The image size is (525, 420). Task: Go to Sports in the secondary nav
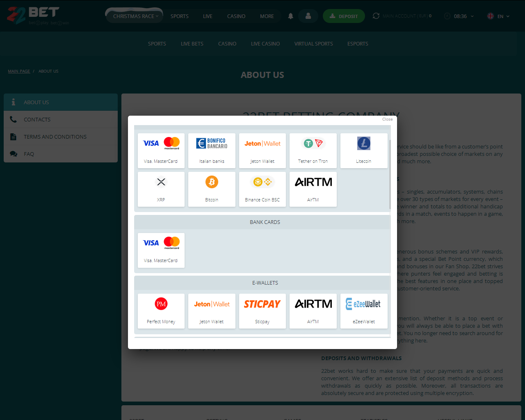click(157, 43)
